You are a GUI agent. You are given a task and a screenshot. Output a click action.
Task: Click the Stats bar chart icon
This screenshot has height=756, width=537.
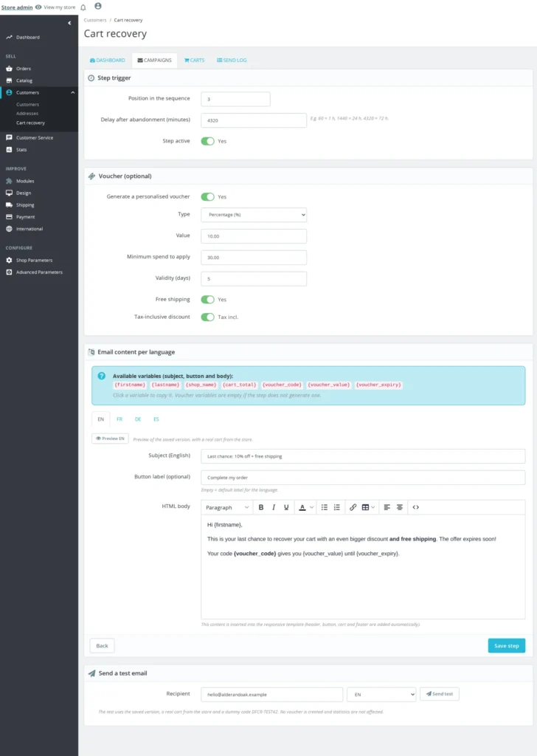click(x=9, y=149)
